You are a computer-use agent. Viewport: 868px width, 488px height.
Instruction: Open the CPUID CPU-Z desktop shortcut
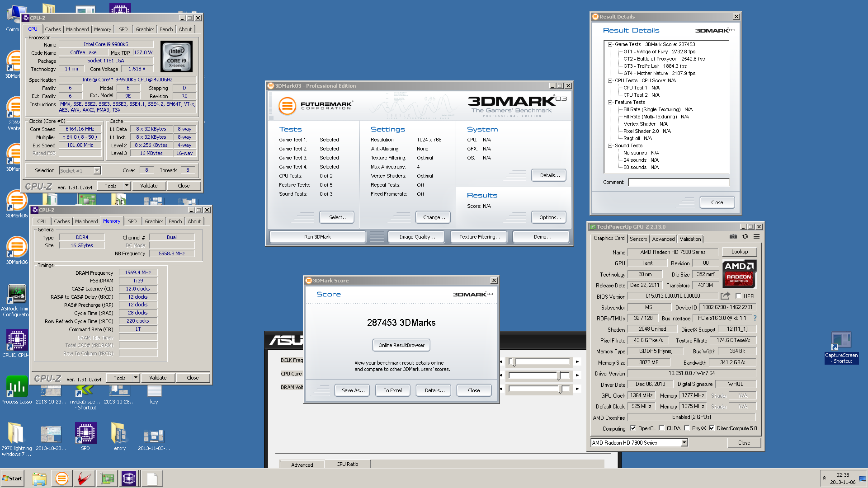(17, 343)
